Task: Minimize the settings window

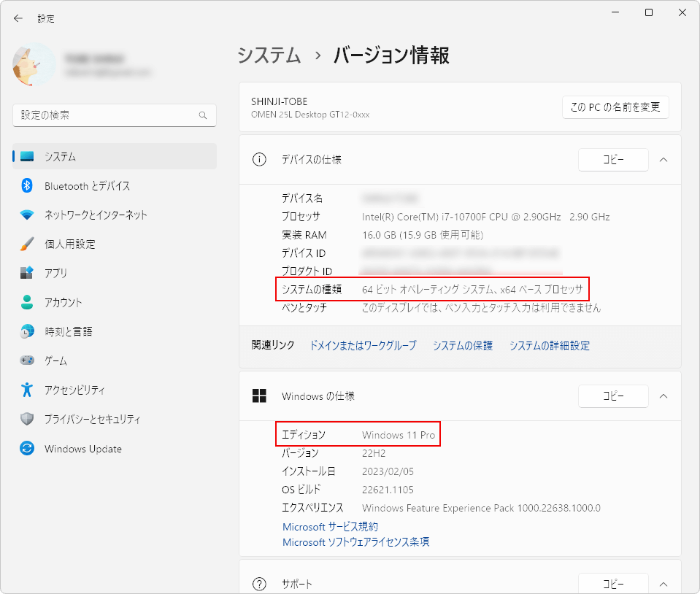Action: pyautogui.click(x=615, y=12)
